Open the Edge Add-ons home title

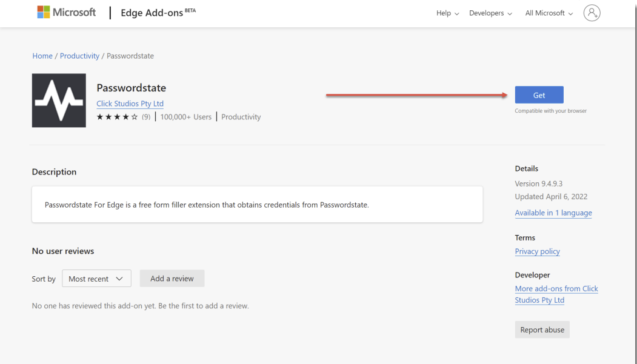158,13
